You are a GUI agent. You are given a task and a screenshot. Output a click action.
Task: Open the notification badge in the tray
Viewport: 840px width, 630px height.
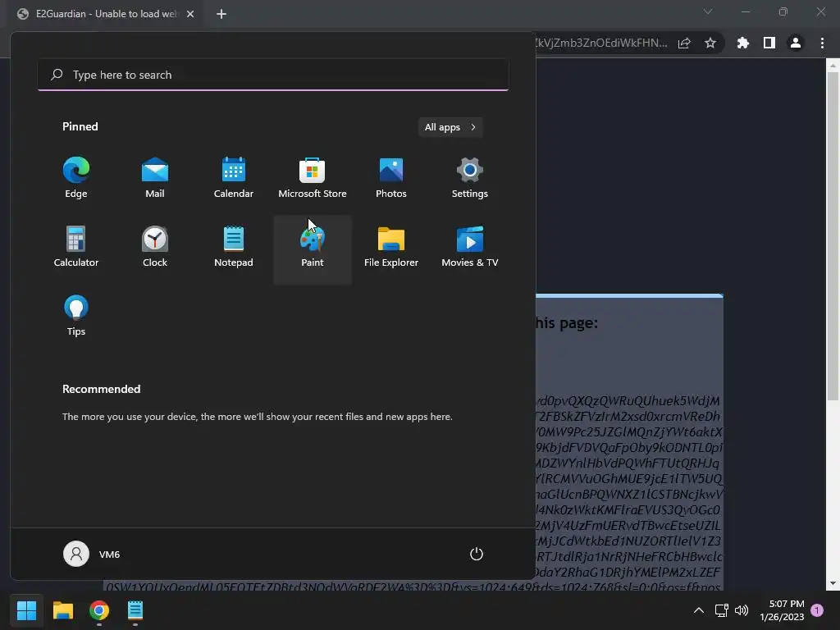(817, 610)
